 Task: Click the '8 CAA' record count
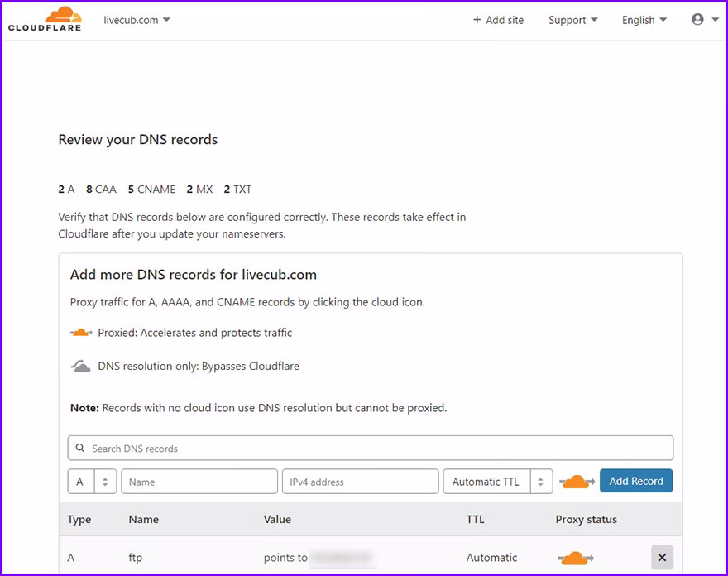pos(101,189)
